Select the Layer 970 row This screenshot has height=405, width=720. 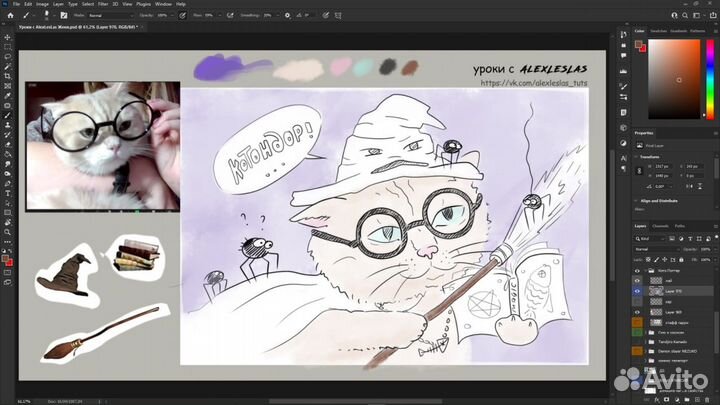pyautogui.click(x=673, y=291)
